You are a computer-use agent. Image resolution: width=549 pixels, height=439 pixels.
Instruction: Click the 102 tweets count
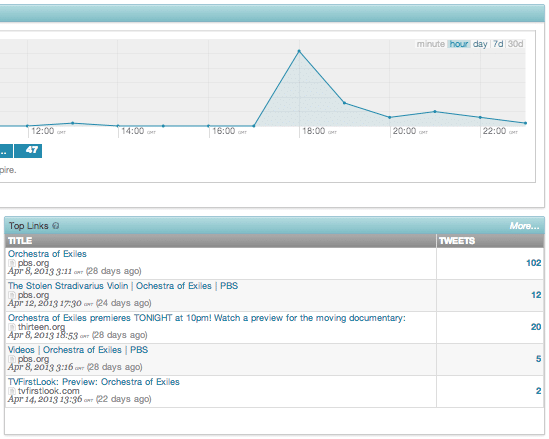[x=534, y=263]
